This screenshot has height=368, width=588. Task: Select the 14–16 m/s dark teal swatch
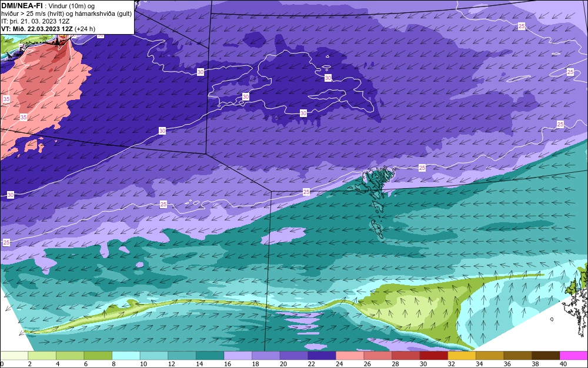pos(210,356)
